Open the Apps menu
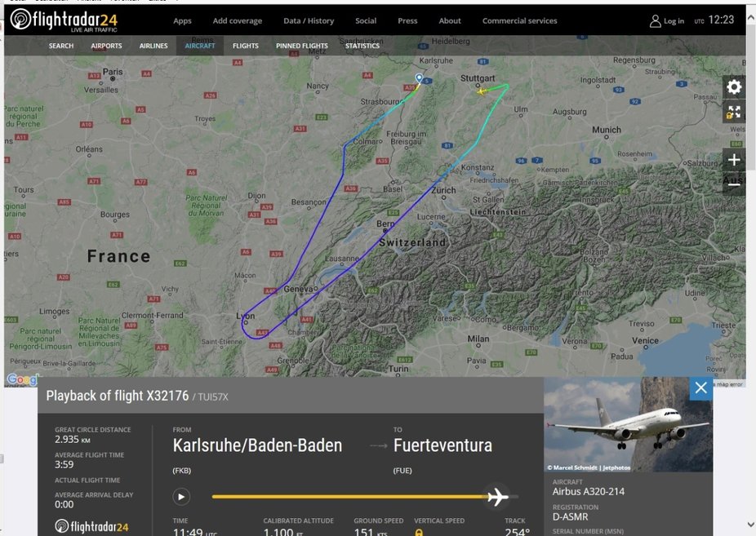This screenshot has width=756, height=536. [x=182, y=20]
